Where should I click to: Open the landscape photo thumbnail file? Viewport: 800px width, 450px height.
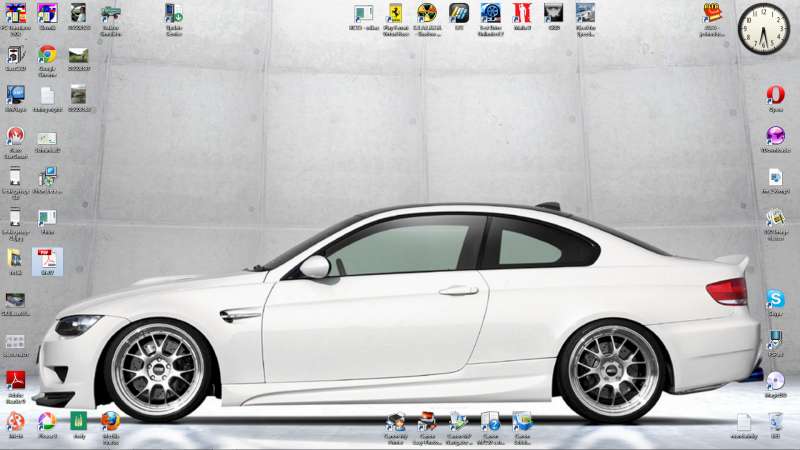[x=78, y=55]
